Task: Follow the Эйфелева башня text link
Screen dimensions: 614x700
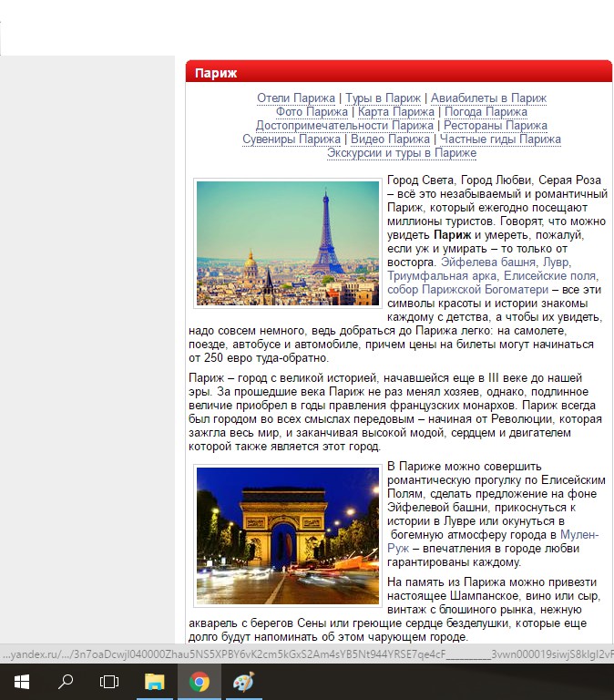Action: tap(489, 262)
